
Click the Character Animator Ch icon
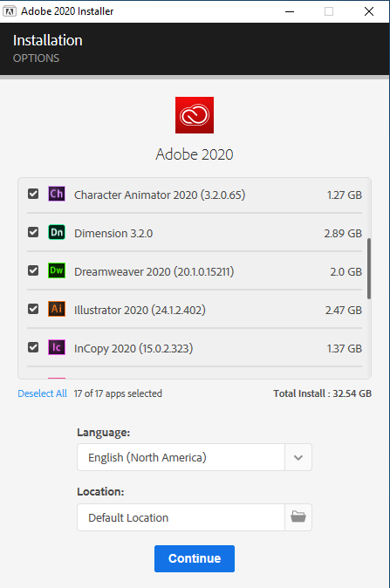tap(57, 194)
